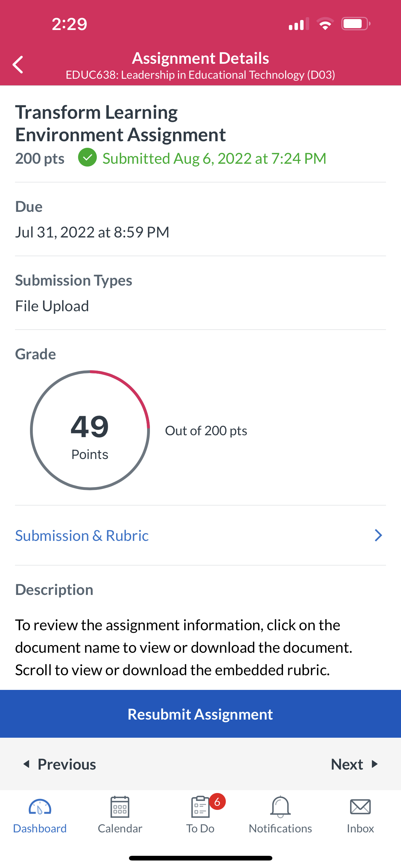Image resolution: width=401 pixels, height=868 pixels.
Task: Open the Notifications bell icon
Action: pos(280,807)
